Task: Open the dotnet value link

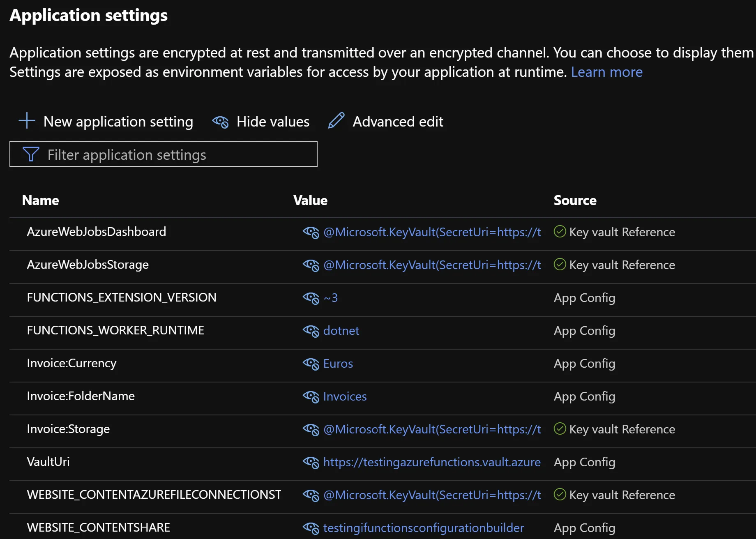Action: (x=341, y=330)
